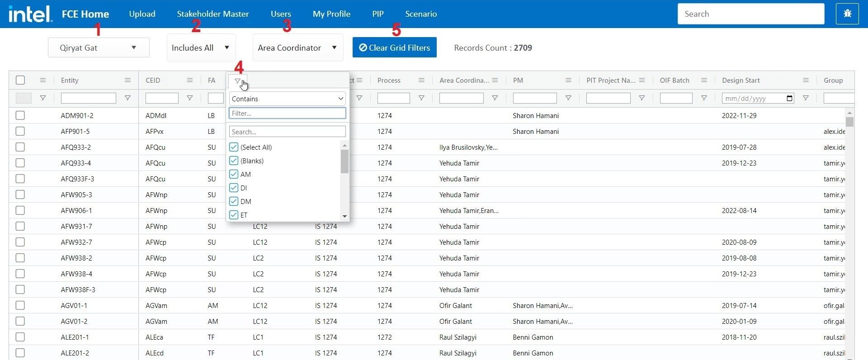Uncheck the AM filter checkbox
This screenshot has height=360, width=868.
pos(234,174)
